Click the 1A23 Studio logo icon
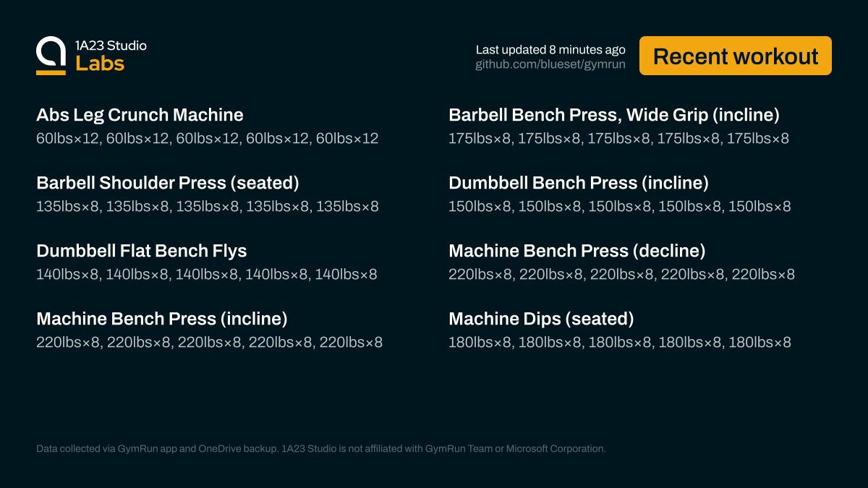The image size is (868, 488). pos(51,56)
